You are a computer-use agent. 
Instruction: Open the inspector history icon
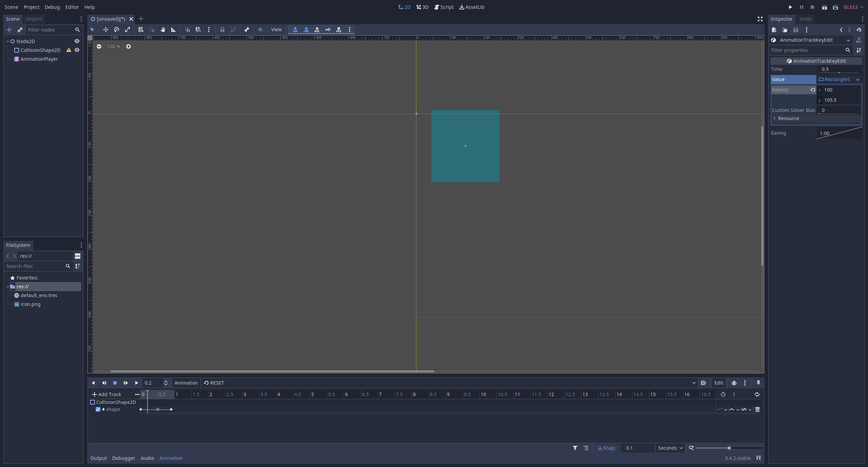tap(859, 30)
